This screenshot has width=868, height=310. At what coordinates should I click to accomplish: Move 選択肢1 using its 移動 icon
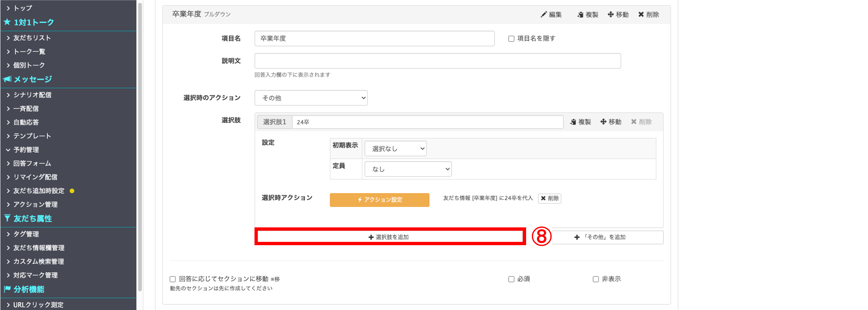[603, 122]
